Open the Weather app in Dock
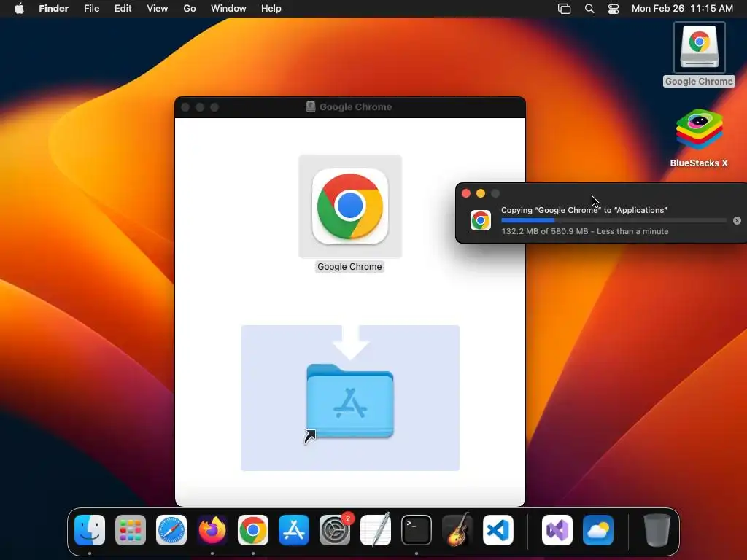Screen dimensions: 747x560 [598, 530]
